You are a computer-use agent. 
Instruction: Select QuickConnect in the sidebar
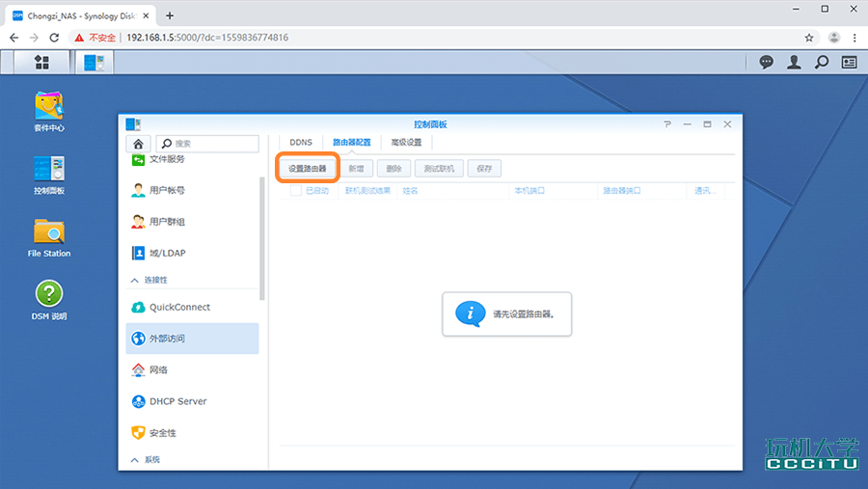tap(179, 308)
